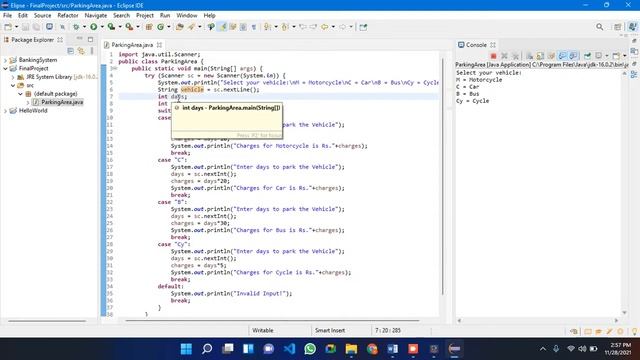Image resolution: width=640 pixels, height=360 pixels.
Task: Open the Display Selected Console dropdown
Action: click(x=607, y=56)
